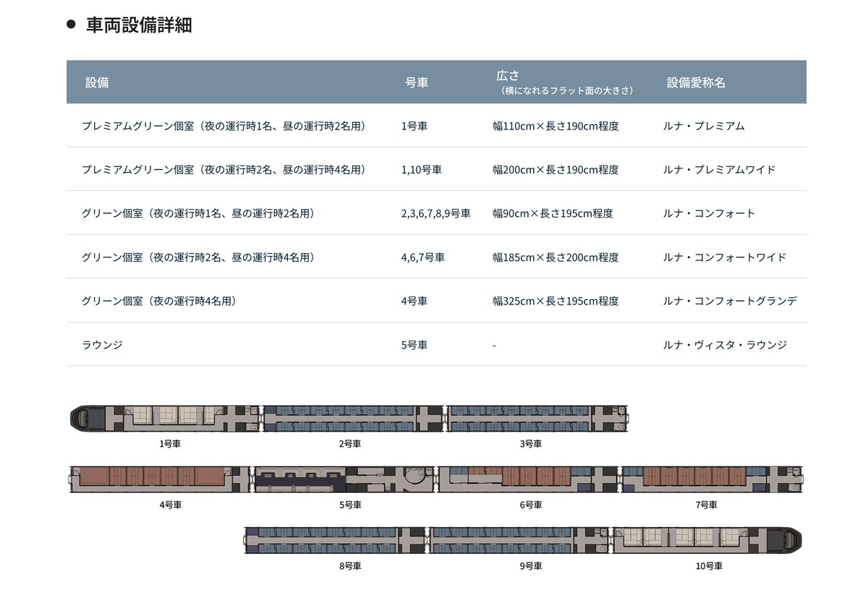Select the 8号車 floor plan diagram

tap(336, 541)
